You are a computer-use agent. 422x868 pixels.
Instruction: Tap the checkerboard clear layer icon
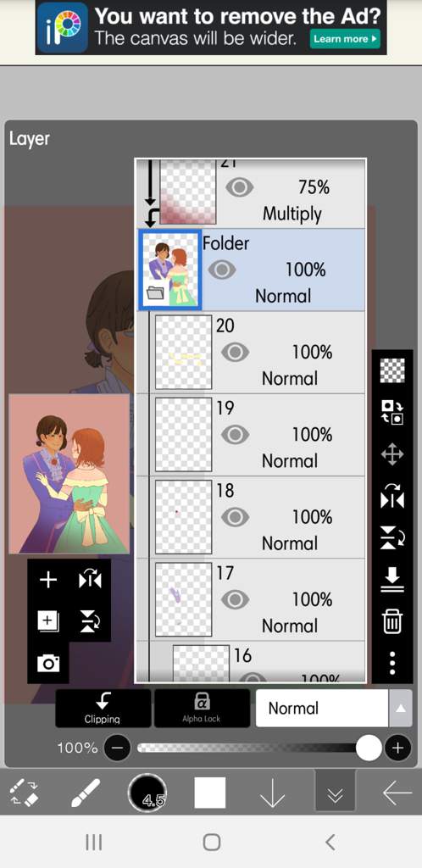392,370
